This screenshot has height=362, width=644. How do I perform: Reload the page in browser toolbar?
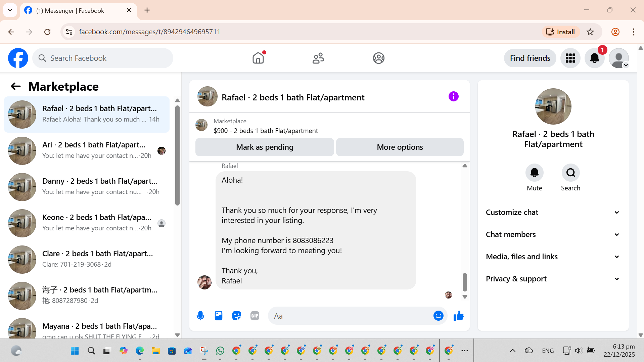pyautogui.click(x=47, y=32)
